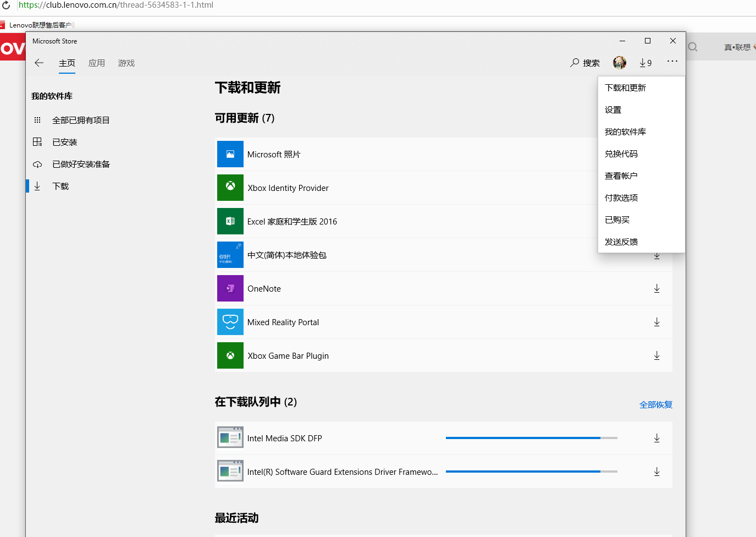Choose 设置 from the menu
This screenshot has width=756, height=537.
(642, 109)
